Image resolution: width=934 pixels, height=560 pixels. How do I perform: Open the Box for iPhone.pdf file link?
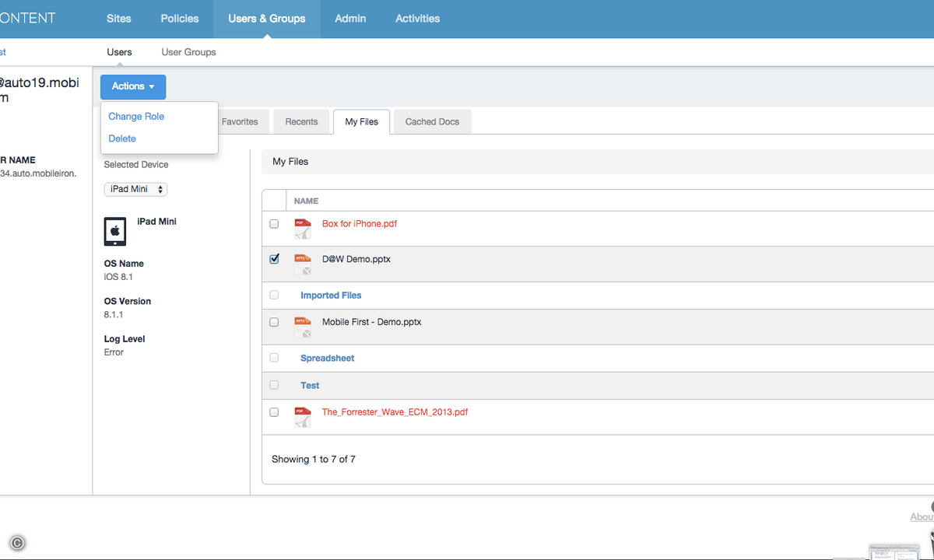(360, 223)
